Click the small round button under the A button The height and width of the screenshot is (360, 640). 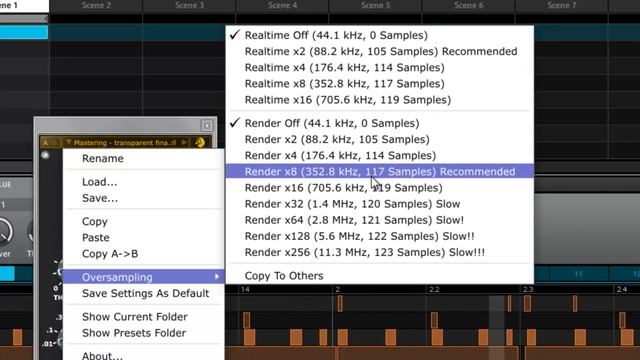(45, 155)
